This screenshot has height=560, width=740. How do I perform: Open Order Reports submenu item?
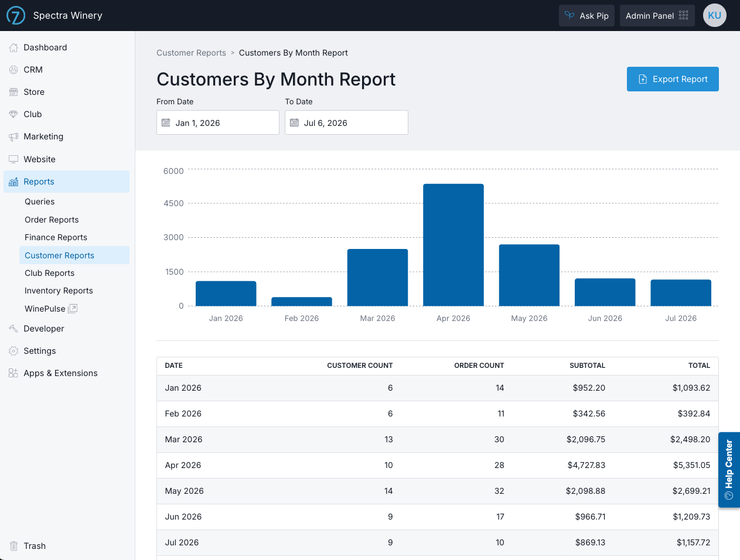point(74,220)
